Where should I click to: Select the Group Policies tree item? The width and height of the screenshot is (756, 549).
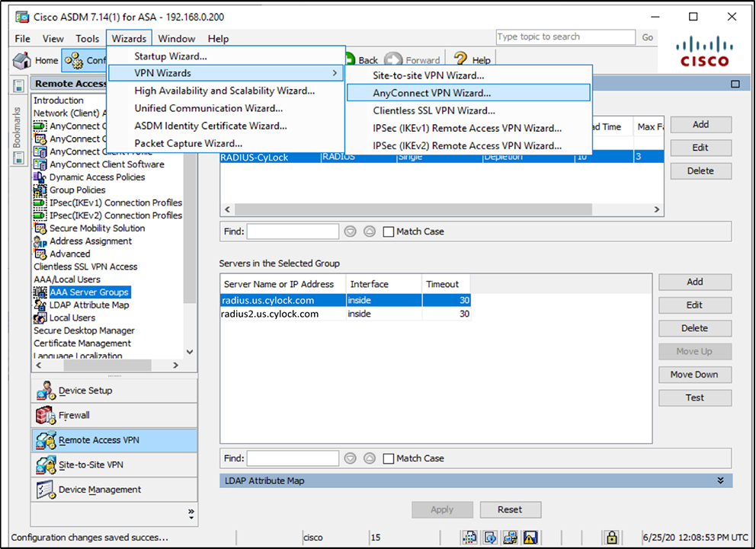coord(77,190)
